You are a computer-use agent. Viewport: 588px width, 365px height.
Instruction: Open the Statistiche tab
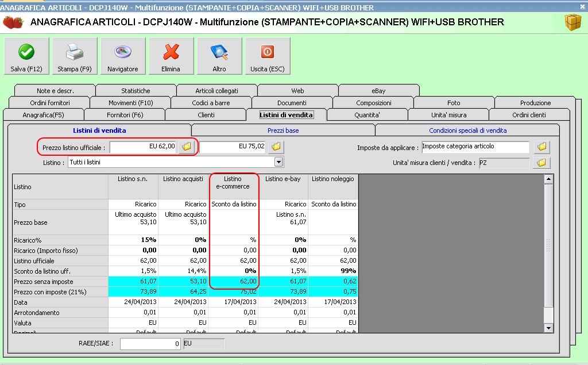point(136,90)
